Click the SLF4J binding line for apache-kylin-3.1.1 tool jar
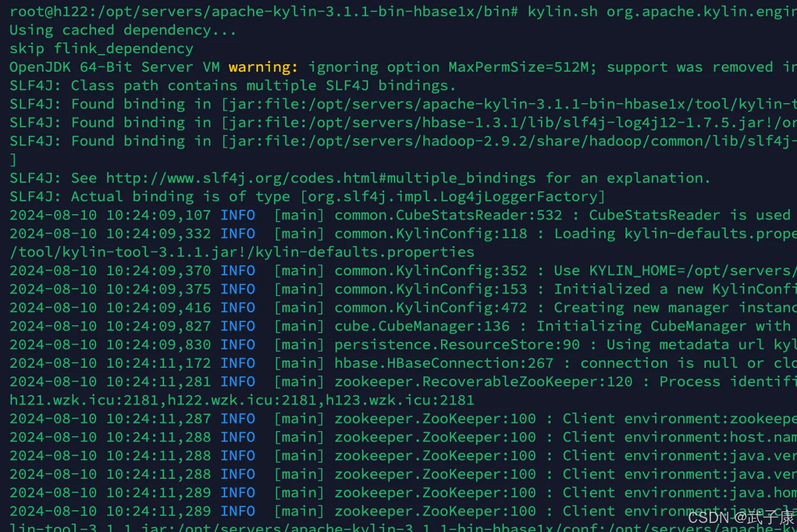 [x=403, y=104]
